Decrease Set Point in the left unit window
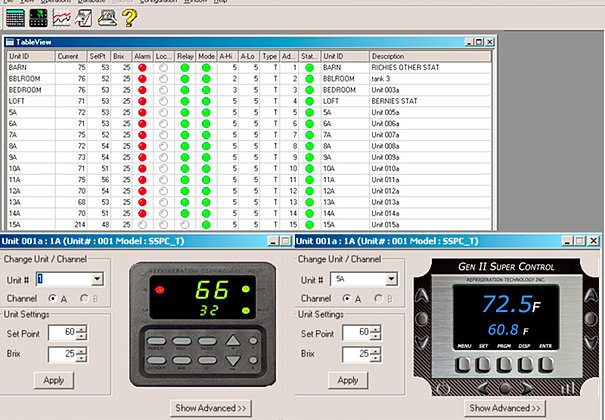 click(81, 336)
